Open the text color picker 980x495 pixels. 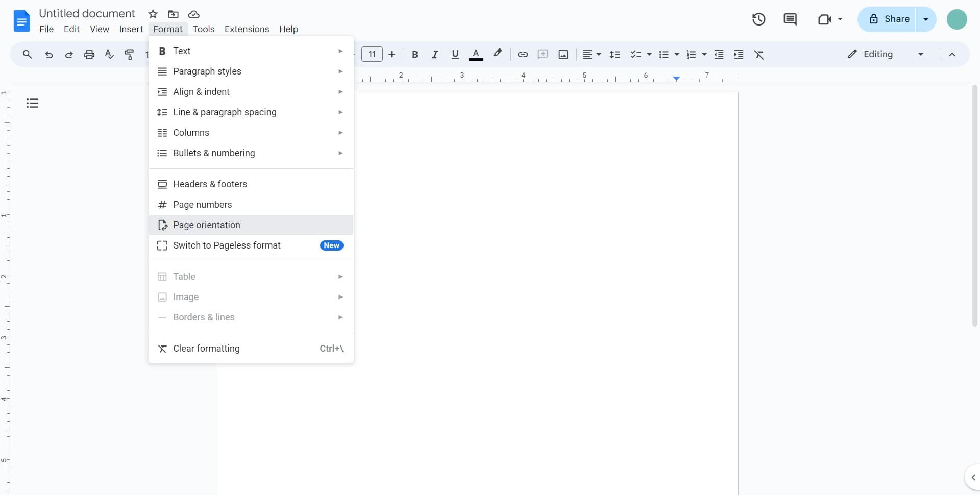pos(476,54)
